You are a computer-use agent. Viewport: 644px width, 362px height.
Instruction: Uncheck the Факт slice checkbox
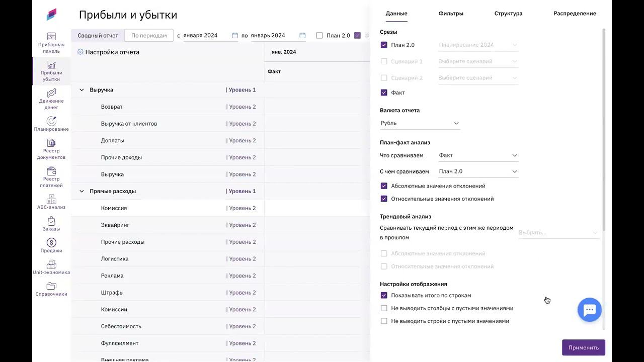tap(384, 93)
